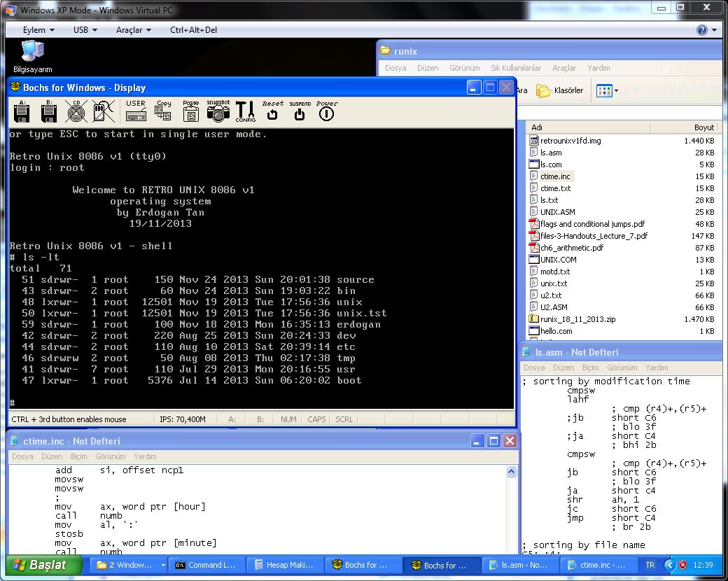Image resolution: width=728 pixels, height=581 pixels.
Task: Open Bochs CONFIG tools icon
Action: (x=245, y=111)
